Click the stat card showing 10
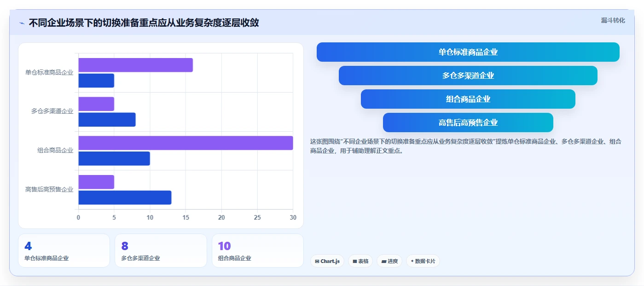Viewport: 644px width, 286px height. pos(258,251)
